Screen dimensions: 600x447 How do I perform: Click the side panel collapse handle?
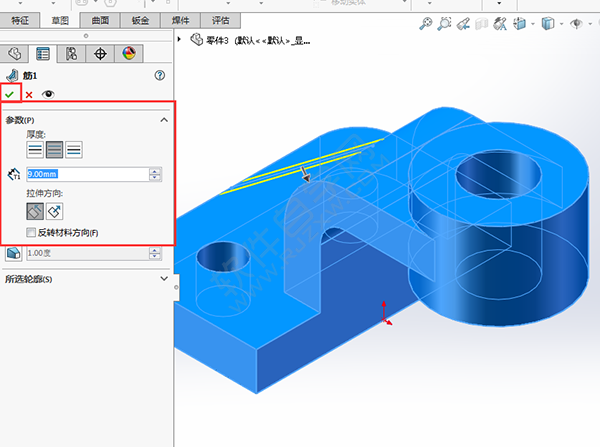click(176, 287)
